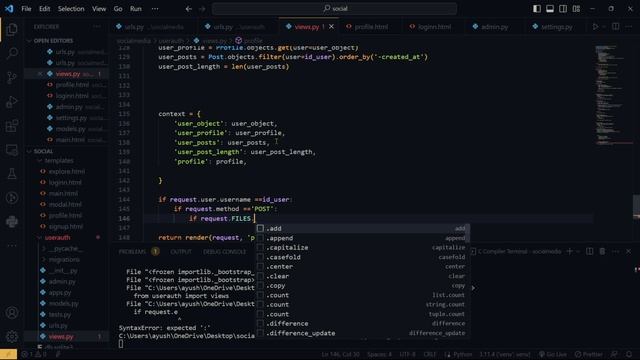Viewport: 640px width, 360px height.
Task: Toggle the Secondary Side Bar layout
Action: [563, 9]
